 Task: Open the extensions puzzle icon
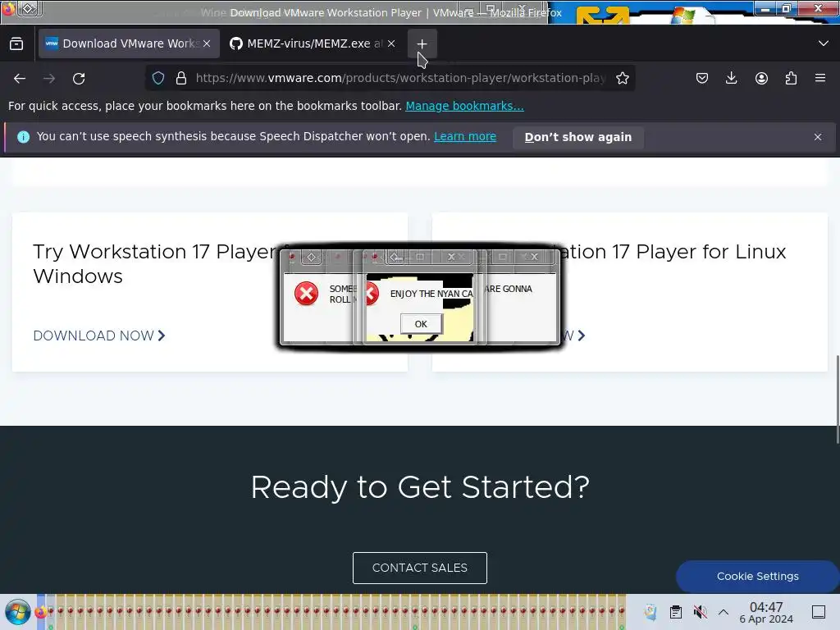click(x=791, y=78)
